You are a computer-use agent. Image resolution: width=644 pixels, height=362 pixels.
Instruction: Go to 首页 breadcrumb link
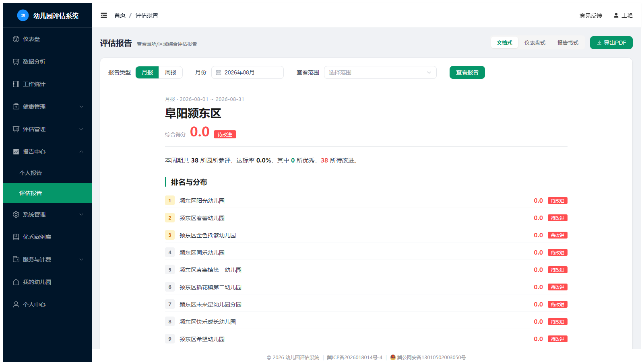point(120,15)
